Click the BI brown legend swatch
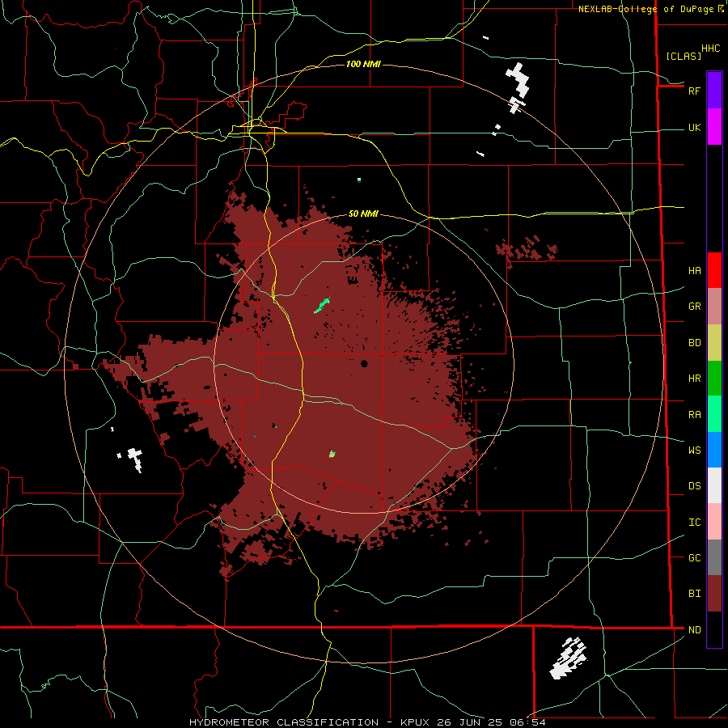 (x=714, y=594)
